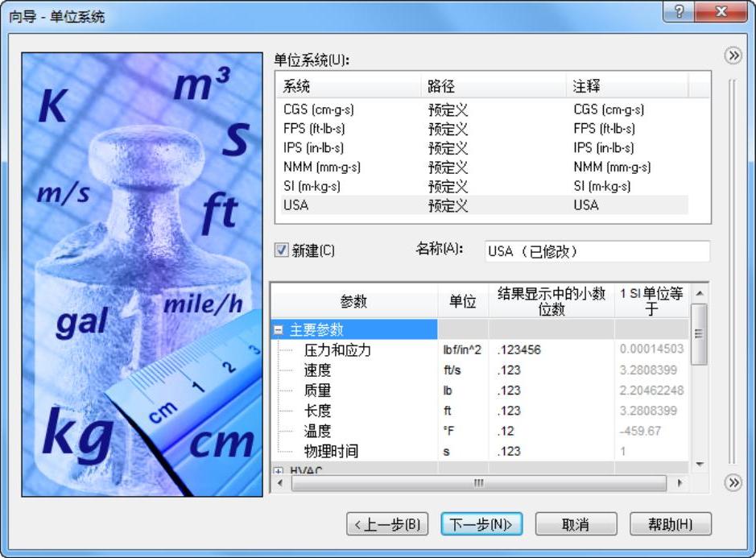Viewport: 756px width, 558px height.
Task: Click CGS (cm-g-s) in 注释 column
Action: point(609,110)
